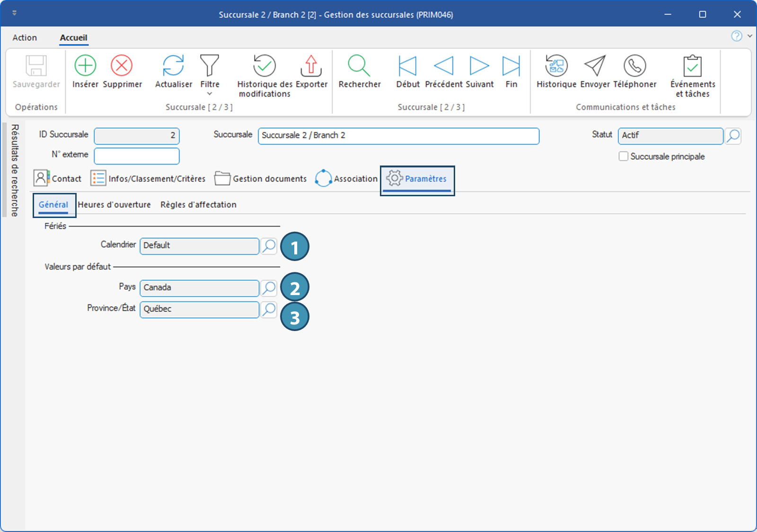The image size is (757, 532).
Task: Toggle the Succursale principale checkbox
Action: tap(624, 157)
